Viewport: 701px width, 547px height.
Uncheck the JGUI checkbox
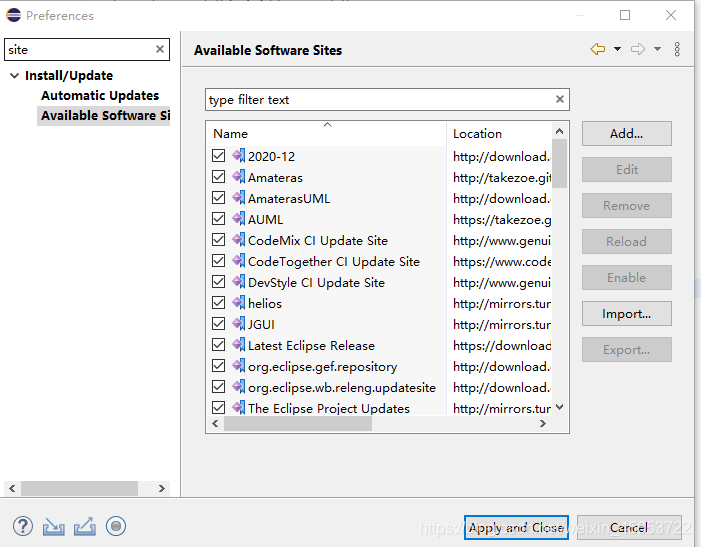[x=218, y=324]
